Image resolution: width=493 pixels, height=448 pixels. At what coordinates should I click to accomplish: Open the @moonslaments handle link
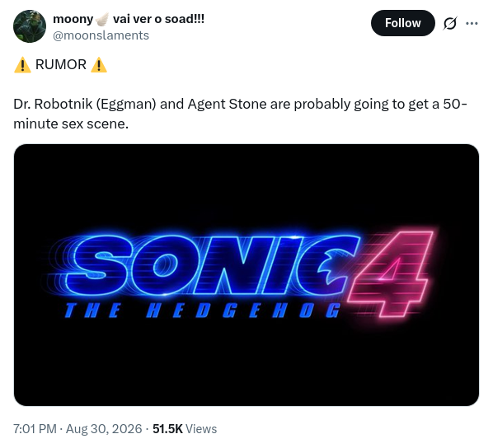(x=101, y=35)
